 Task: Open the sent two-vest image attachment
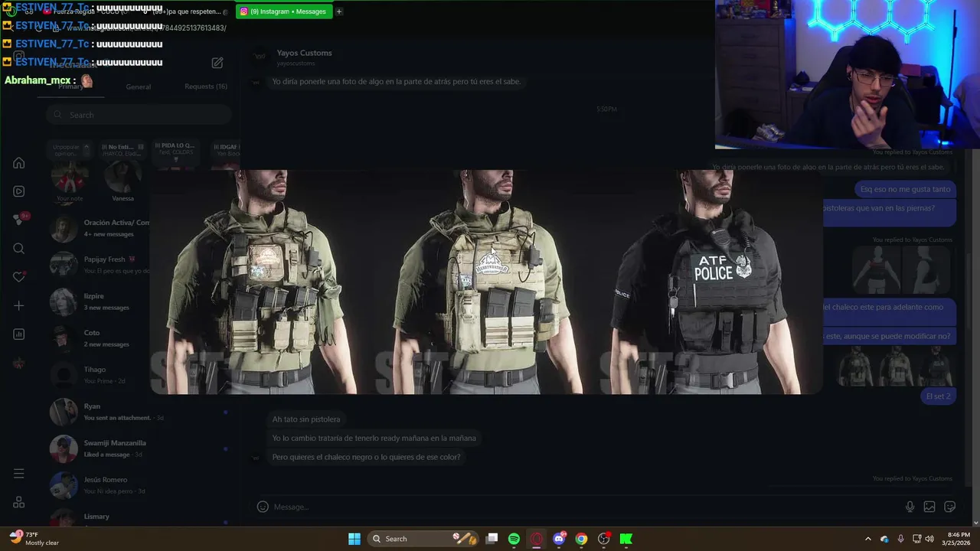(902, 269)
